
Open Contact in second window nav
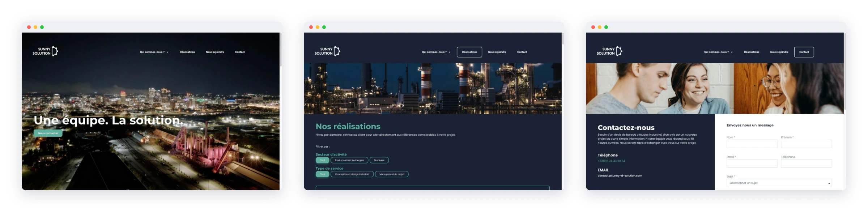click(x=522, y=52)
